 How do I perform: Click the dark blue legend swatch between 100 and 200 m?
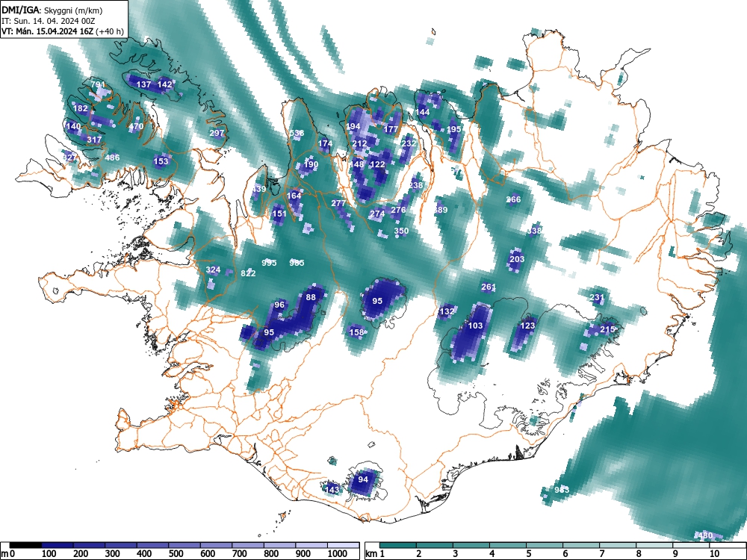coord(58,545)
